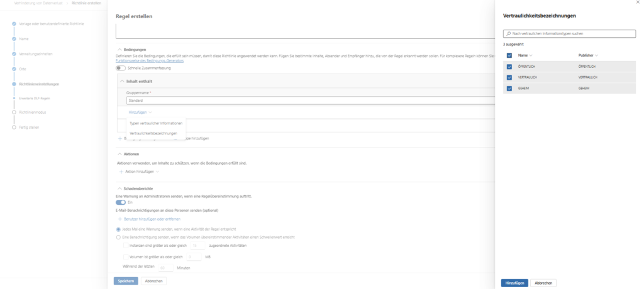The width and height of the screenshot is (644, 289).
Task: Click the plus icon beside 'Benutzer hinzufügen oder entfernen'
Action: click(x=121, y=219)
